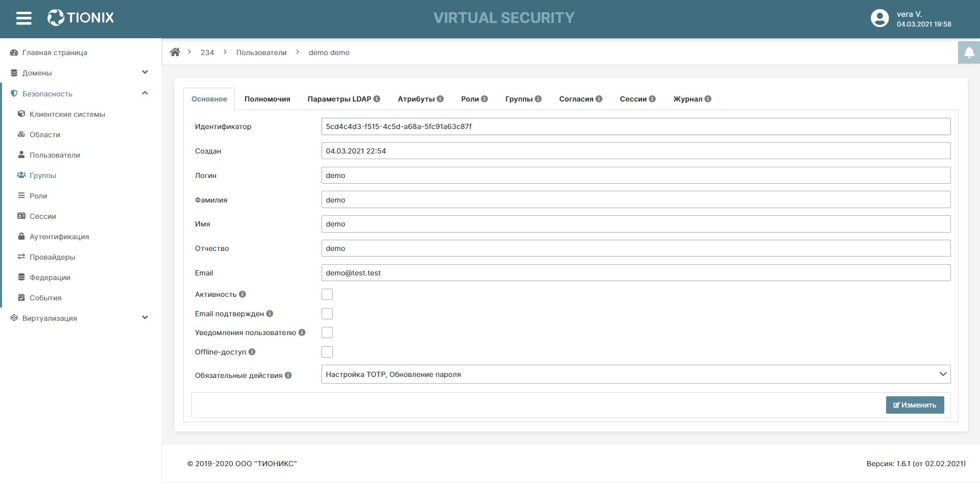Screen dimensions: 980x483
Task: Click the Email input field
Action: click(636, 273)
